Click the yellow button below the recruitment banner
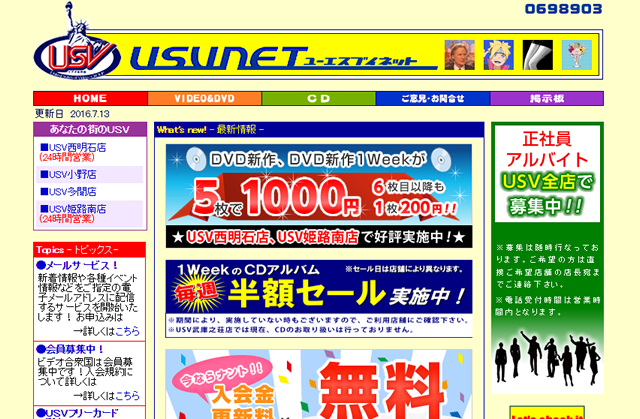Image resolution: width=640 pixels, height=419 pixels. (x=547, y=412)
